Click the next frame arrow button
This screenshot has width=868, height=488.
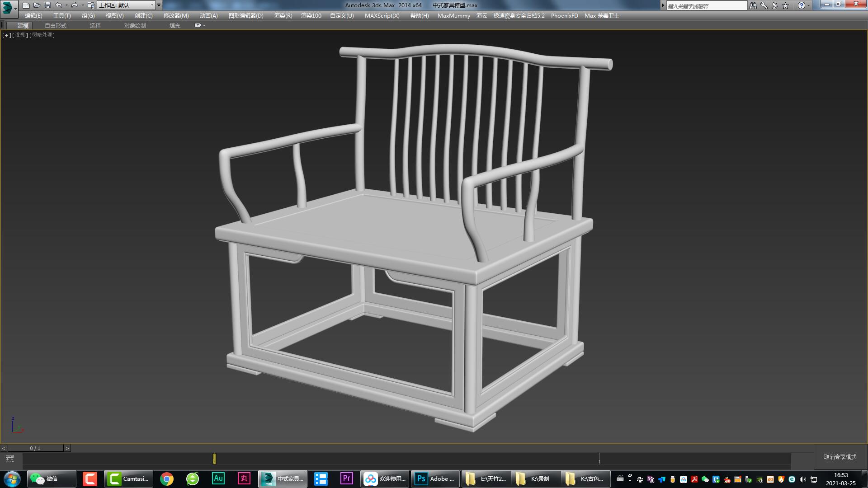(67, 448)
